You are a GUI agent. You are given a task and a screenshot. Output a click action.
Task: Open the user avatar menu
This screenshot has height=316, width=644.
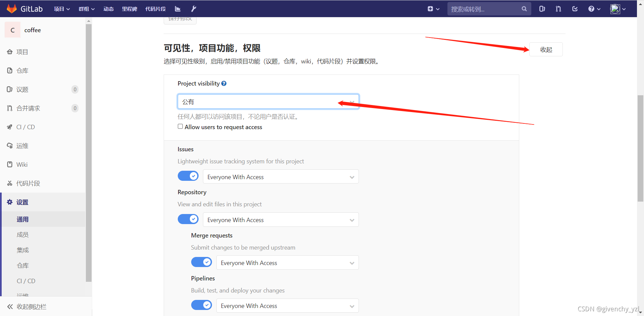coord(618,9)
